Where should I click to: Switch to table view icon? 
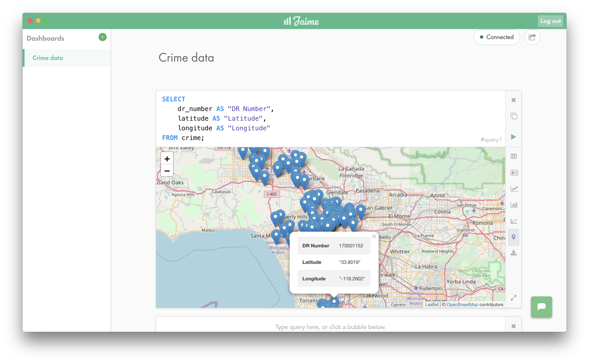[x=513, y=156]
